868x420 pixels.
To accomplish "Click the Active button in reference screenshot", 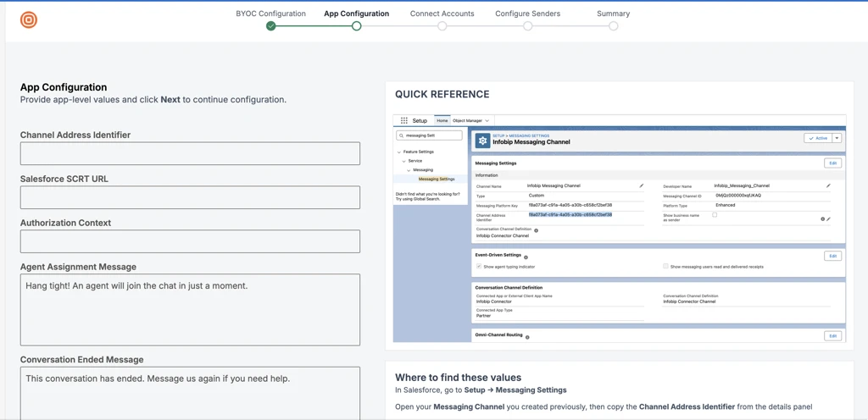I will point(818,138).
